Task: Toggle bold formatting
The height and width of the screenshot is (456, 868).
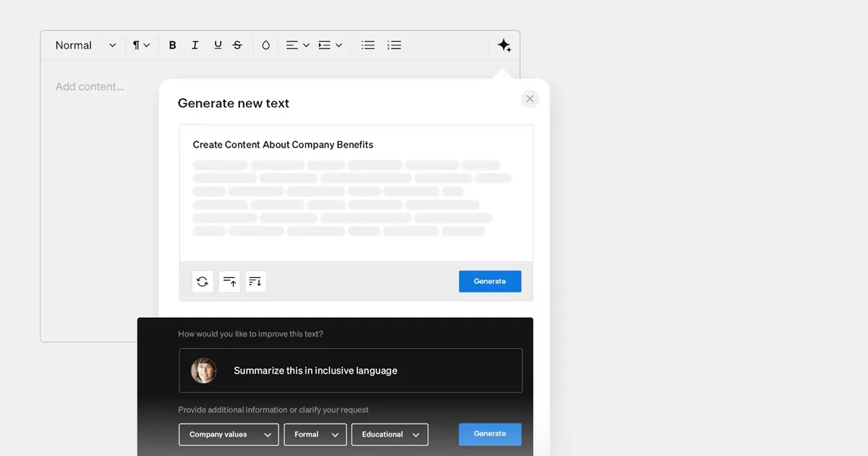Action: pyautogui.click(x=172, y=45)
